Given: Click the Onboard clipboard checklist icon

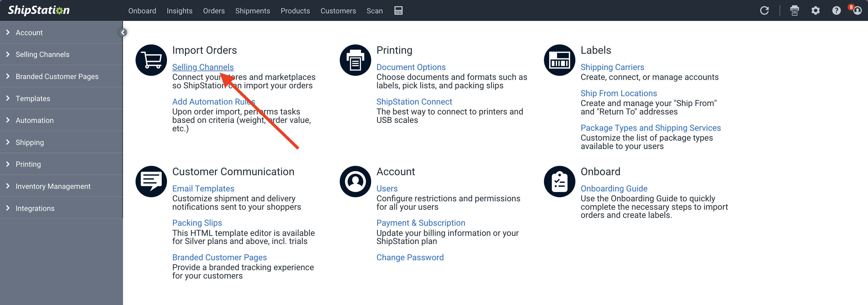Looking at the screenshot, I should [x=560, y=182].
